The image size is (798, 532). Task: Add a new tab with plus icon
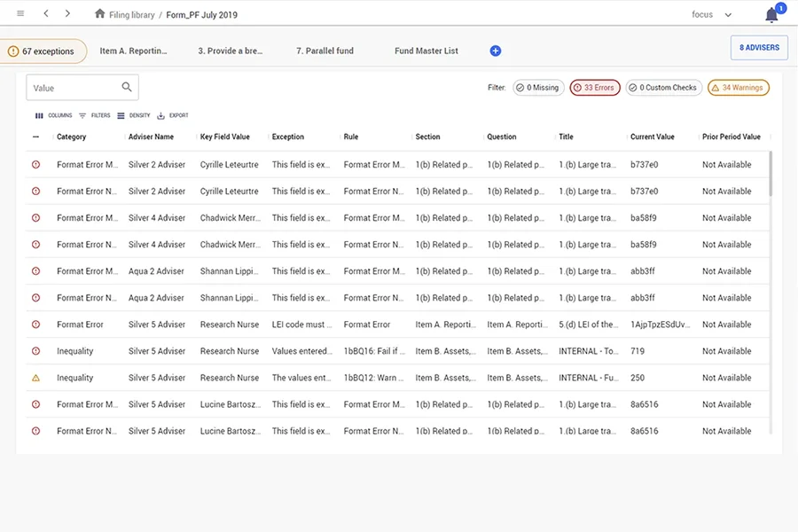point(496,51)
